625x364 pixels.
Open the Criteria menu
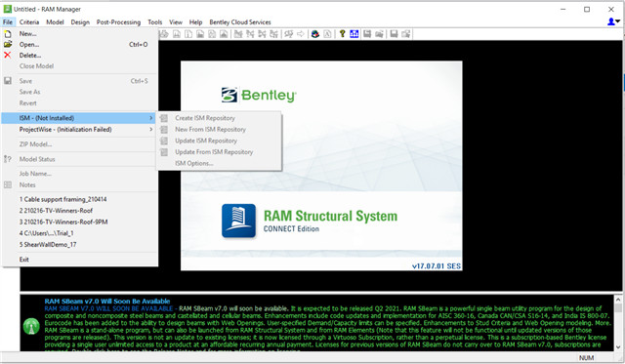pyautogui.click(x=29, y=21)
